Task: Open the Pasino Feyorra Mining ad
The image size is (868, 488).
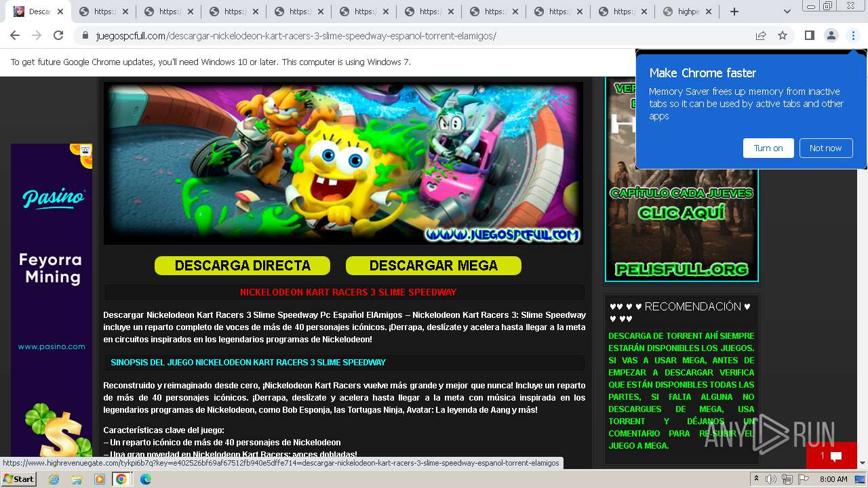Action: pos(52,300)
